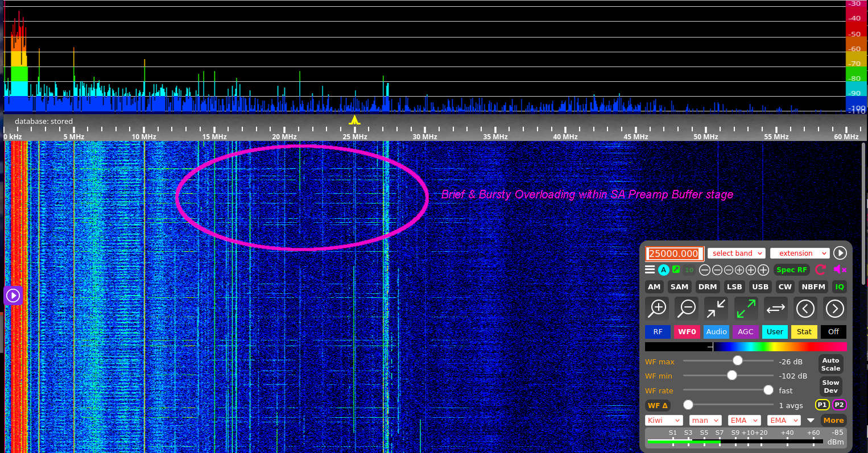Page waterfall right with the circled chevron
868x453 pixels.
click(834, 309)
